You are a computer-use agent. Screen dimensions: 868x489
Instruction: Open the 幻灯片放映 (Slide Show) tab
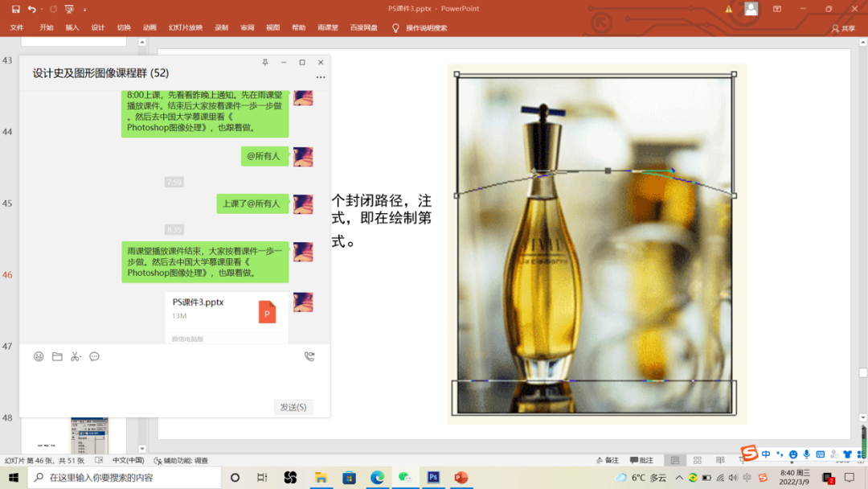tap(185, 27)
